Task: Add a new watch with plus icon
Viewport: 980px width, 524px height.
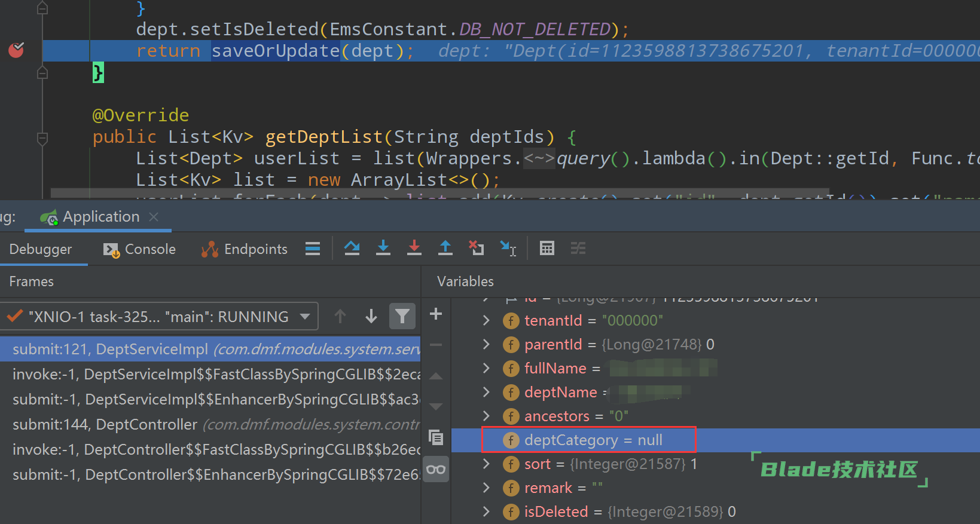Action: (x=436, y=314)
